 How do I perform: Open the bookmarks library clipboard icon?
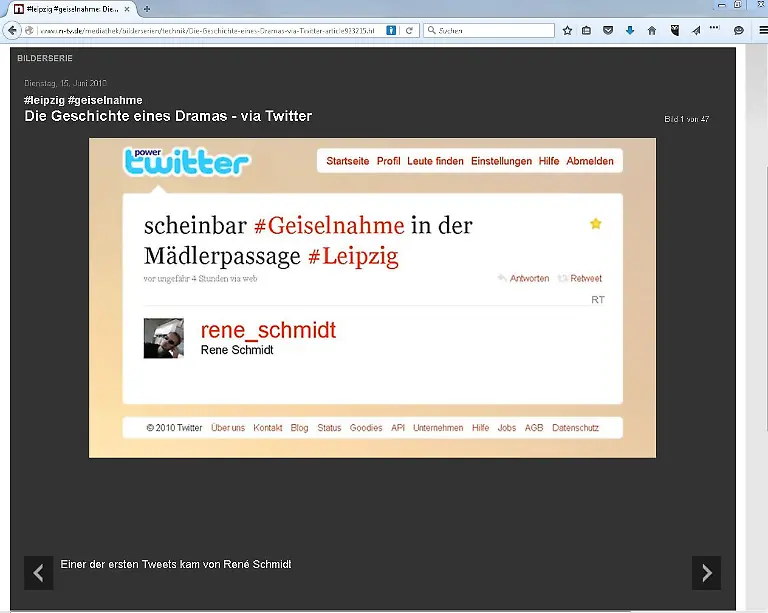coord(586,30)
